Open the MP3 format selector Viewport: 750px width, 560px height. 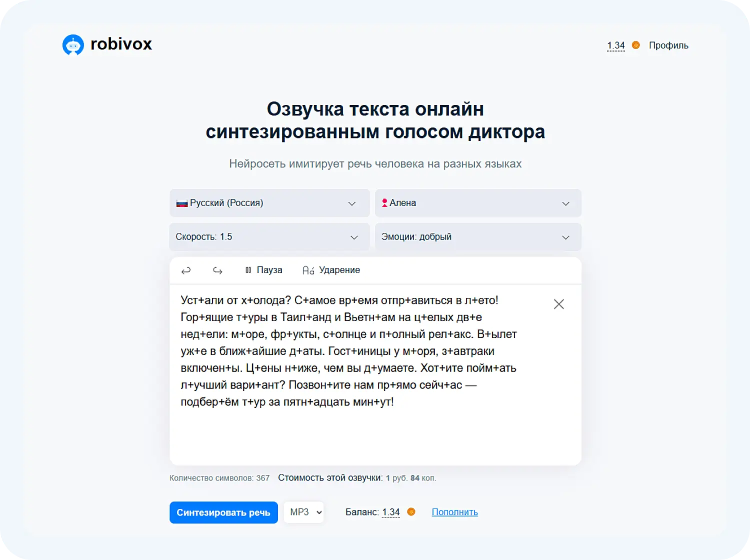(303, 512)
